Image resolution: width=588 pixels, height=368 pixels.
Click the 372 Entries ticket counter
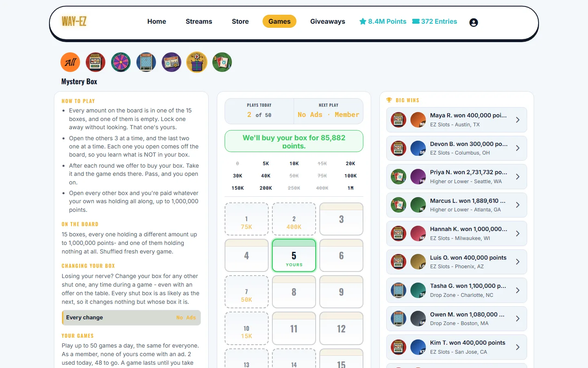coord(434,21)
